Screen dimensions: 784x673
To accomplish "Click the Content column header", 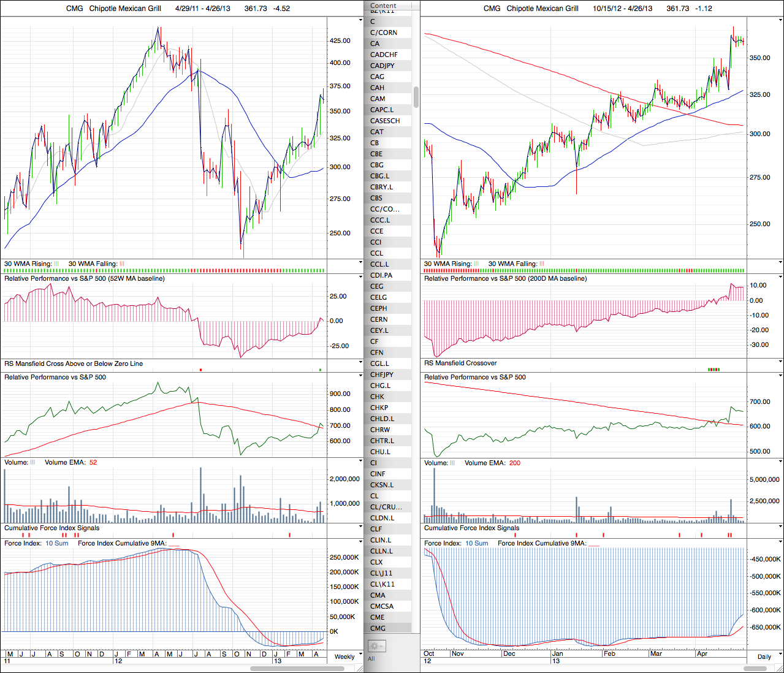I will 383,6.
